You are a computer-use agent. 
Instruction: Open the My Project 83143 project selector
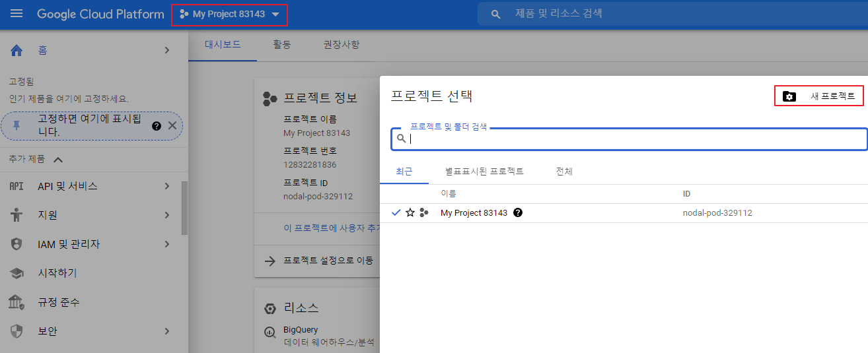pos(229,15)
